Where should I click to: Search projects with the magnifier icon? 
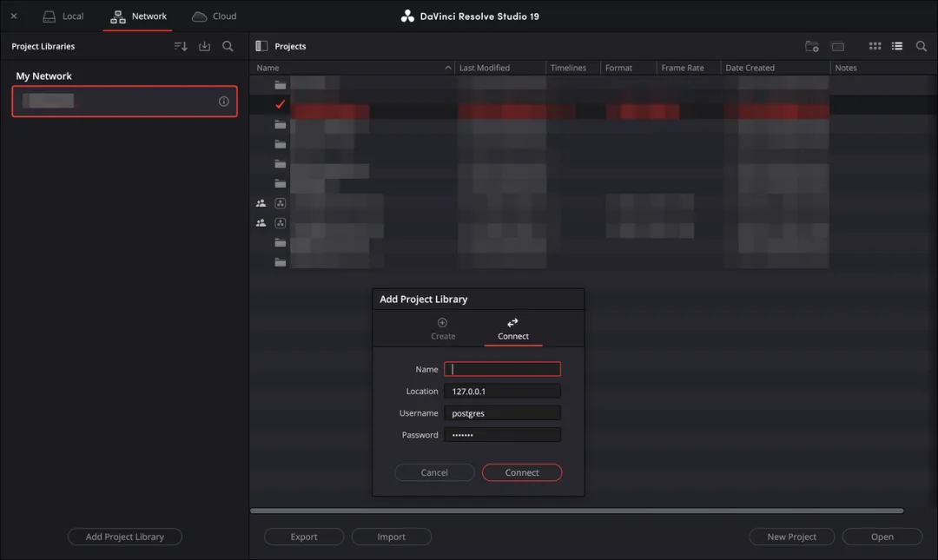[921, 46]
